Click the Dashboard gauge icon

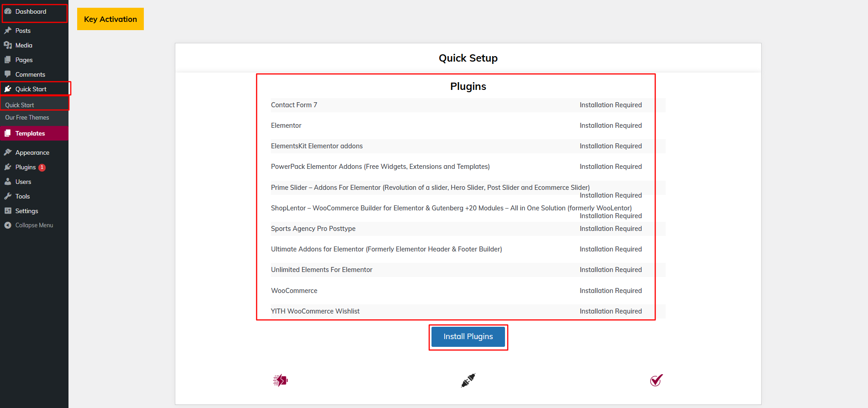click(x=8, y=11)
